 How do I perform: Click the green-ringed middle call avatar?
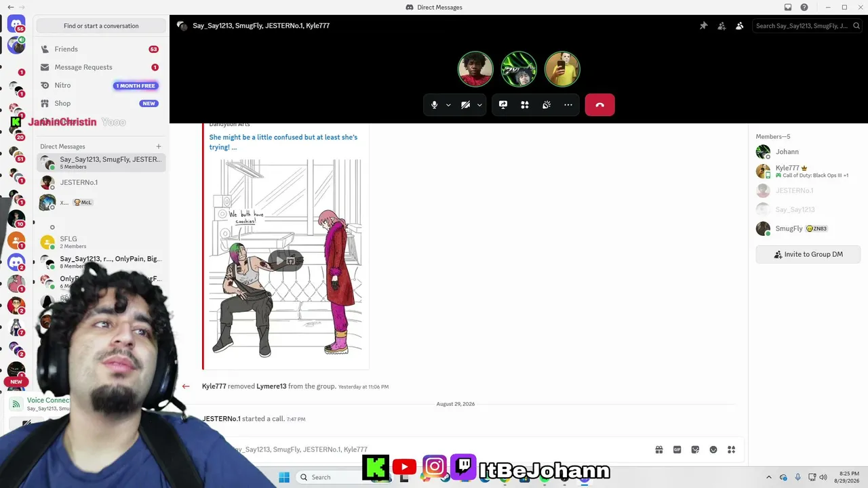click(x=519, y=69)
